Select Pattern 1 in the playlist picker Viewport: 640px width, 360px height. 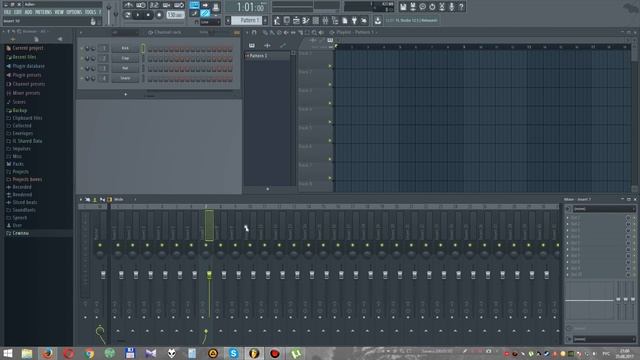(x=267, y=56)
